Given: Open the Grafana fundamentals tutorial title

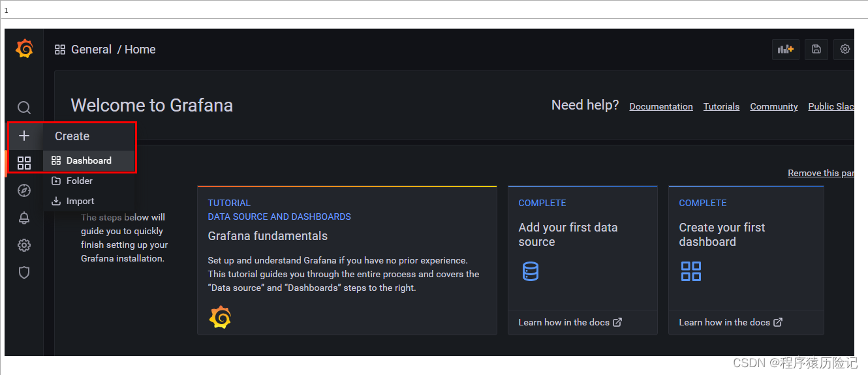Looking at the screenshot, I should coord(268,236).
